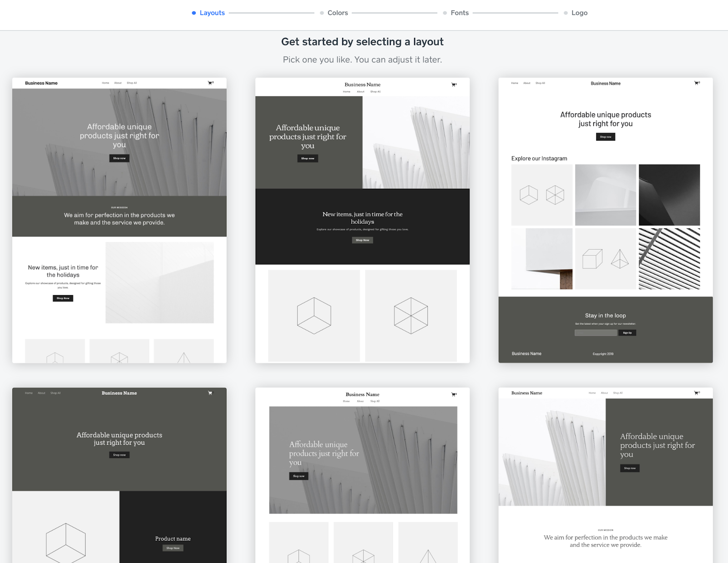Click the newsletter email input field
The height and width of the screenshot is (563, 728).
595,332
